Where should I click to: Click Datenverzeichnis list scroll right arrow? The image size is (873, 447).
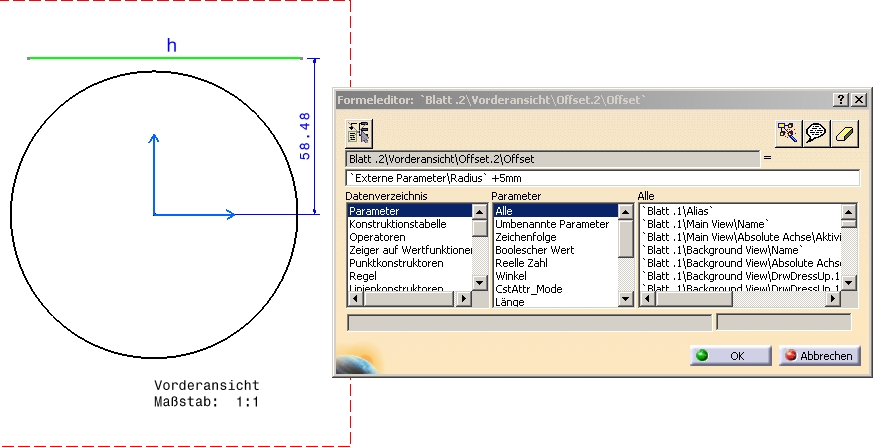(463, 299)
